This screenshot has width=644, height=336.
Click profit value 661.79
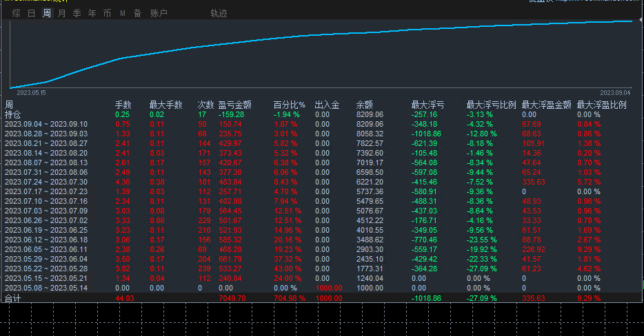[230, 259]
